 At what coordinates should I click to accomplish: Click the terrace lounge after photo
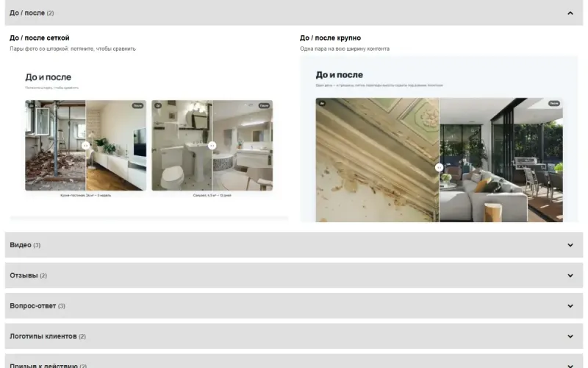pos(501,160)
